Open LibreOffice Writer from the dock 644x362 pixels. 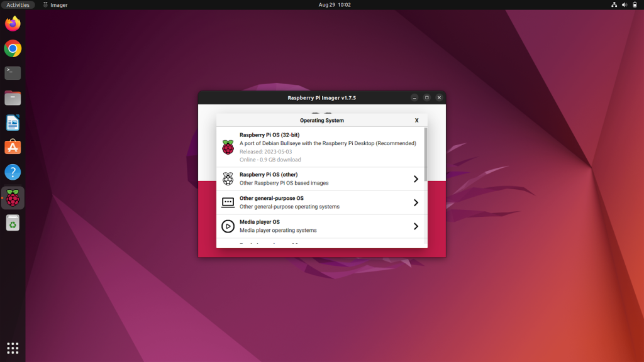point(13,122)
